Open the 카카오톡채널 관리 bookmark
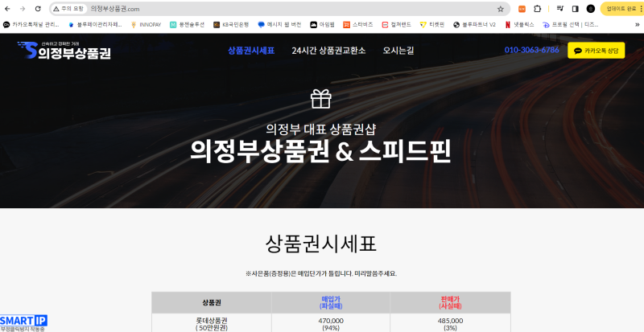This screenshot has width=644, height=332. coord(31,25)
